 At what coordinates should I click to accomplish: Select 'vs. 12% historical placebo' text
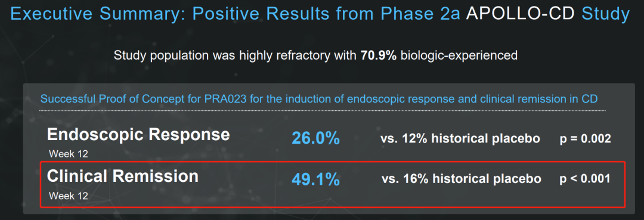point(460,139)
